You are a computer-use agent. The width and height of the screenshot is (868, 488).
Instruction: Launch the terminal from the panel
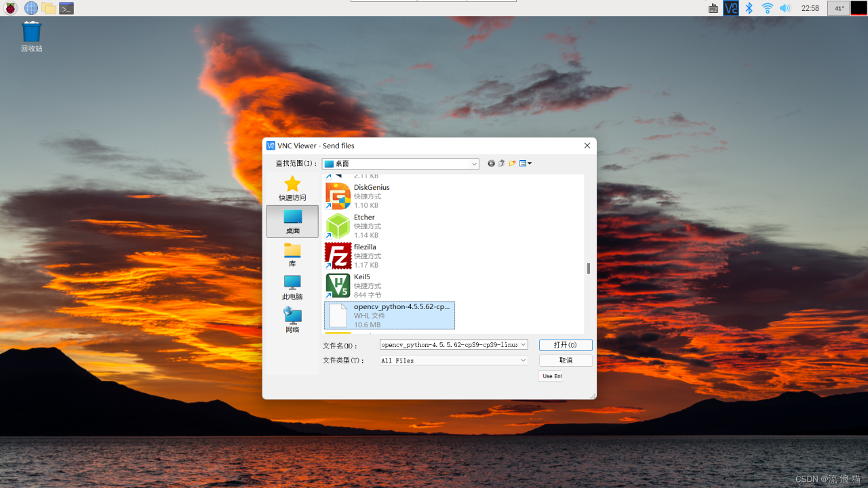pyautogui.click(x=66, y=8)
